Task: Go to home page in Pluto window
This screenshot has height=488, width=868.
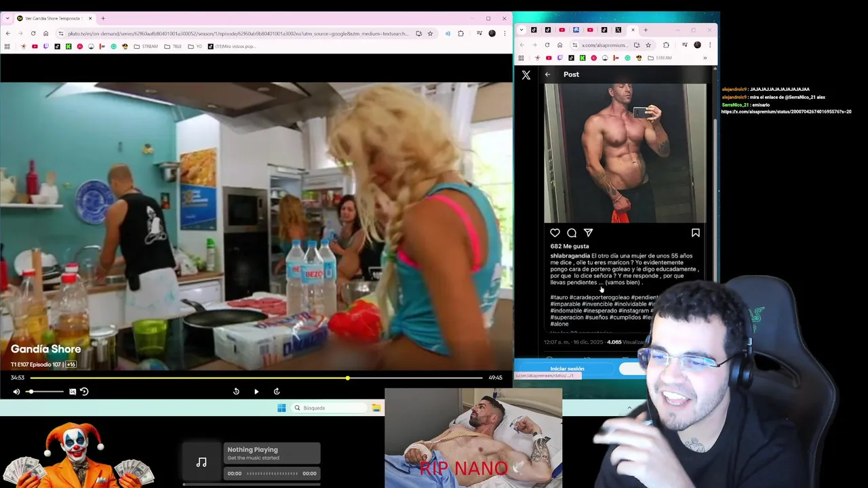Action: pyautogui.click(x=46, y=33)
